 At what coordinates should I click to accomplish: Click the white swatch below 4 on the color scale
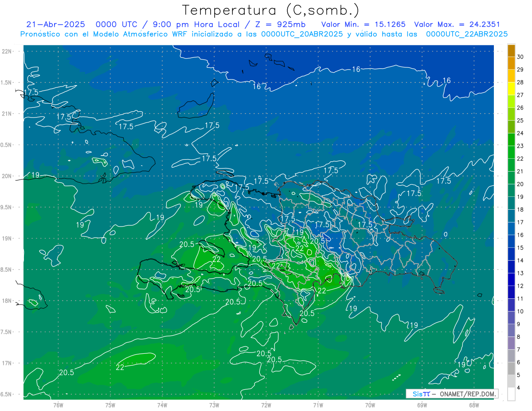pyautogui.click(x=511, y=394)
